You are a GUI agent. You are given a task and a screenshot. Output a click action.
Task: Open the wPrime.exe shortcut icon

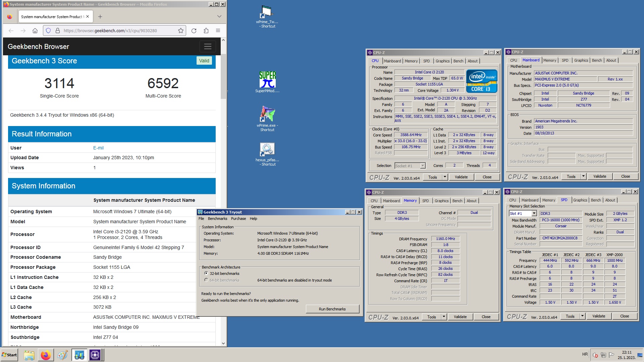(267, 118)
